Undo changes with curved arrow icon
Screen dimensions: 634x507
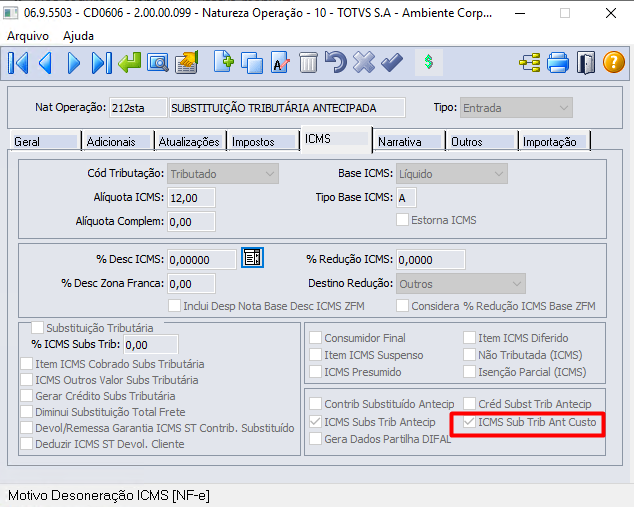tap(336, 62)
